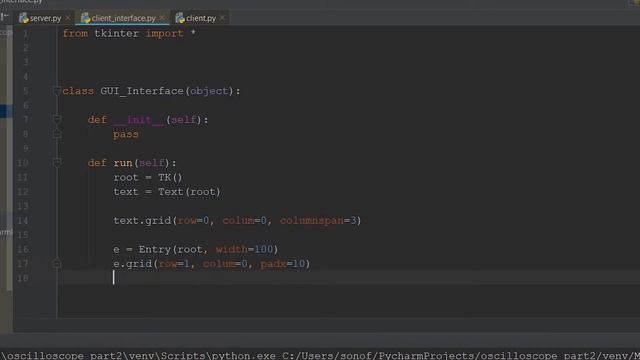640x360 pixels.
Task: Close the server.py tab
Action: (68, 18)
